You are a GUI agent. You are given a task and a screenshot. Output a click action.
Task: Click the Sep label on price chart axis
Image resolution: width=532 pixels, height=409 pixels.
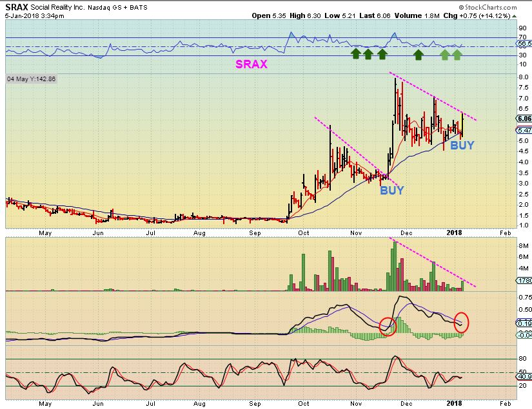tap(255, 233)
